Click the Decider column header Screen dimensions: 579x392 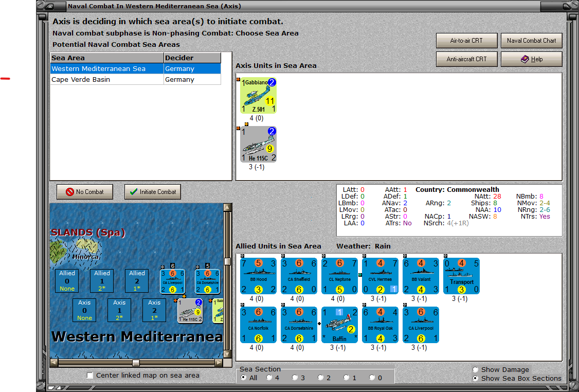tap(192, 58)
